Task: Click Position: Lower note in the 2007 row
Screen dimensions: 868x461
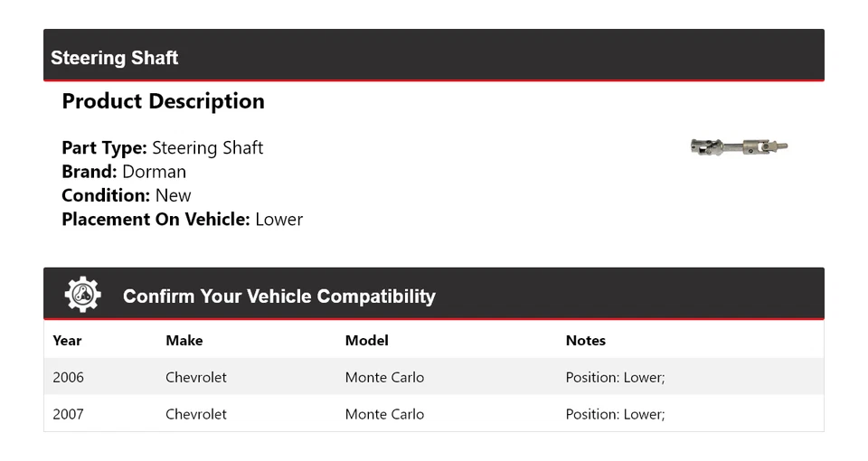Action: click(x=615, y=414)
